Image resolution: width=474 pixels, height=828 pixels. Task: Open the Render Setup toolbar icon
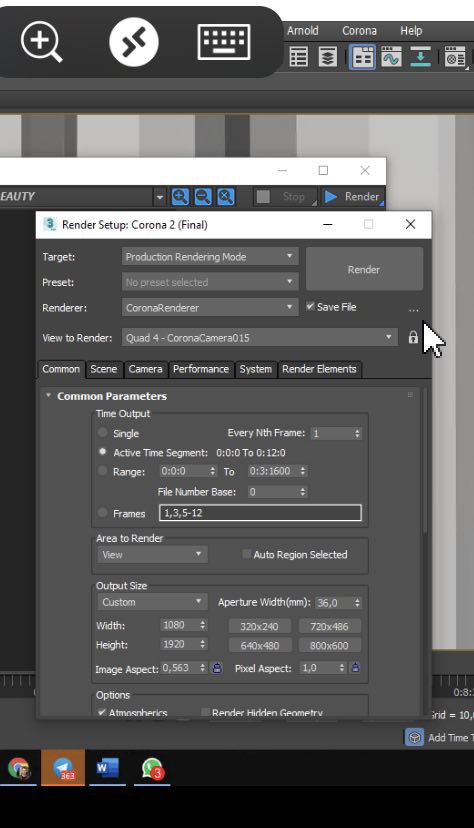click(x=454, y=57)
